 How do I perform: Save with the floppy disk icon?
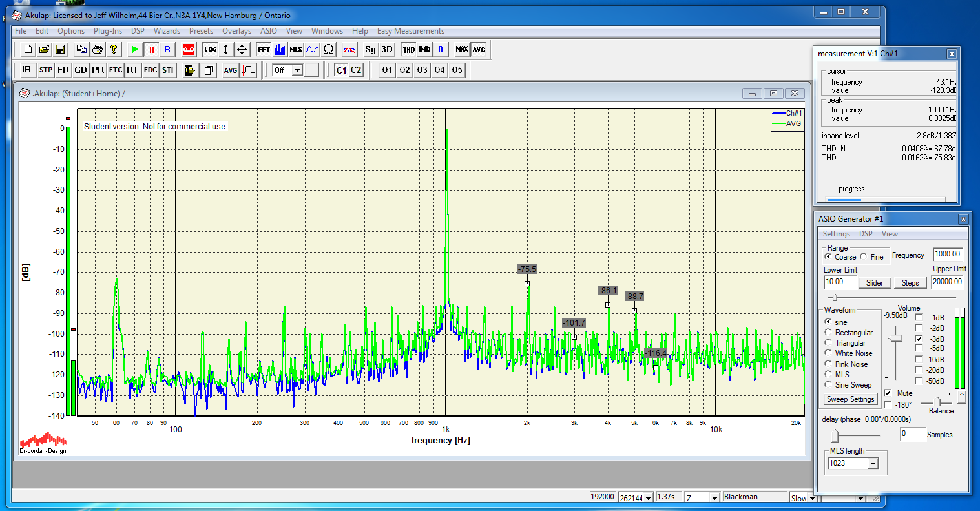point(60,49)
